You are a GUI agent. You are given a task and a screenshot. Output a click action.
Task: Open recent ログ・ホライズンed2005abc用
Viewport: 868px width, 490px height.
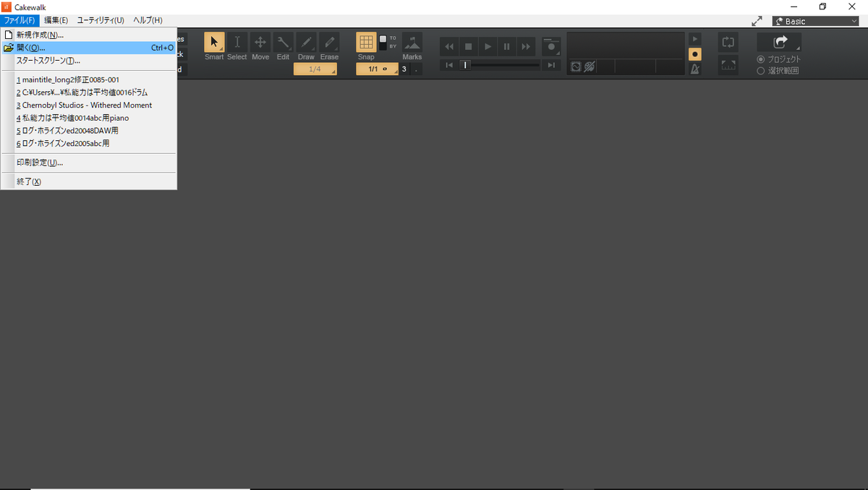pos(88,144)
